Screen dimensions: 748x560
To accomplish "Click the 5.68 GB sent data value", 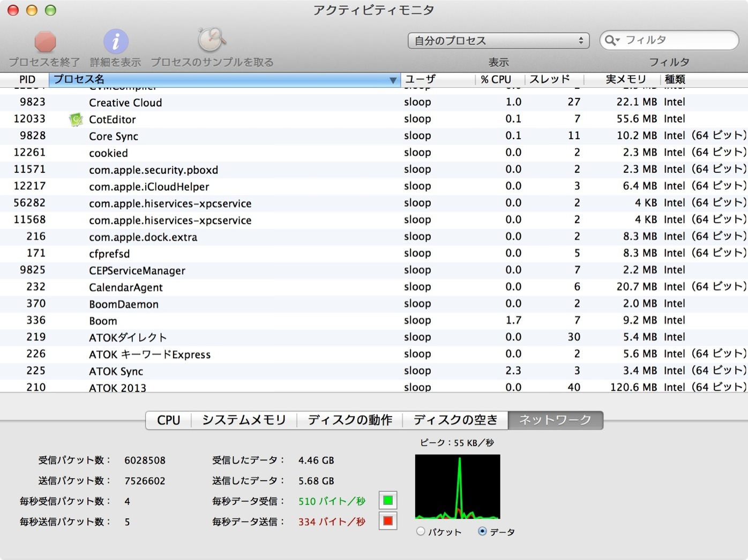I will click(x=316, y=481).
